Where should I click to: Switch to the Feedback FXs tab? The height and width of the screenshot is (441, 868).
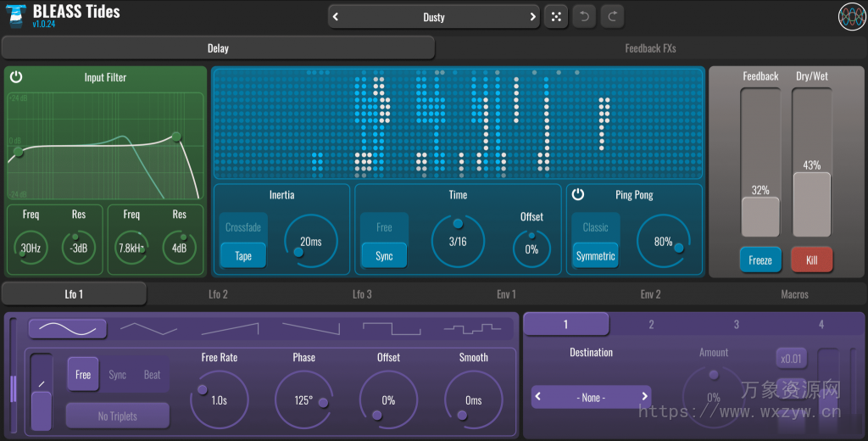650,48
